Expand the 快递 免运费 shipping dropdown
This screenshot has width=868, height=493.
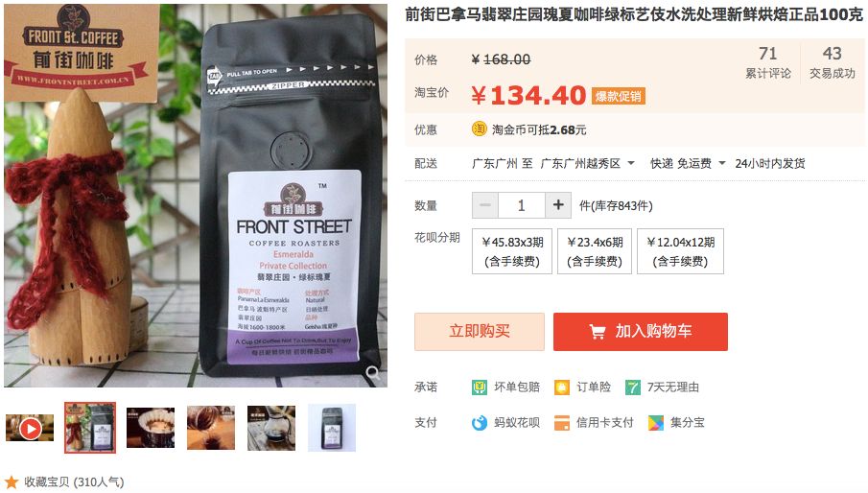click(722, 163)
